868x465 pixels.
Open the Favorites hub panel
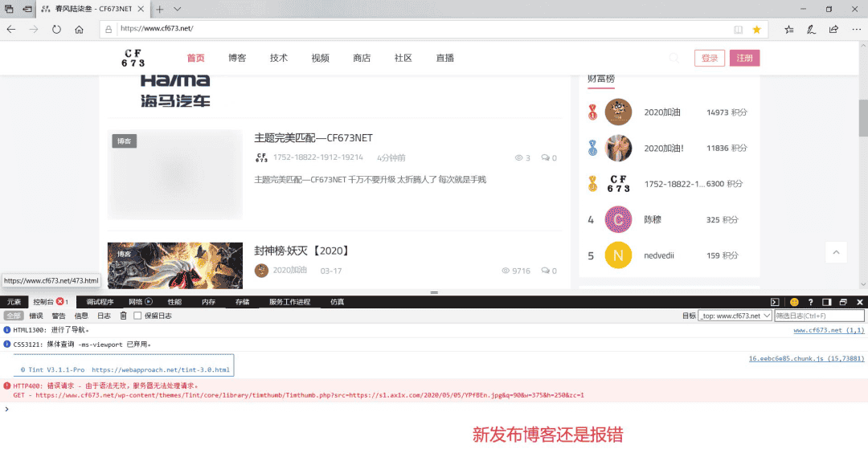pyautogui.click(x=790, y=29)
